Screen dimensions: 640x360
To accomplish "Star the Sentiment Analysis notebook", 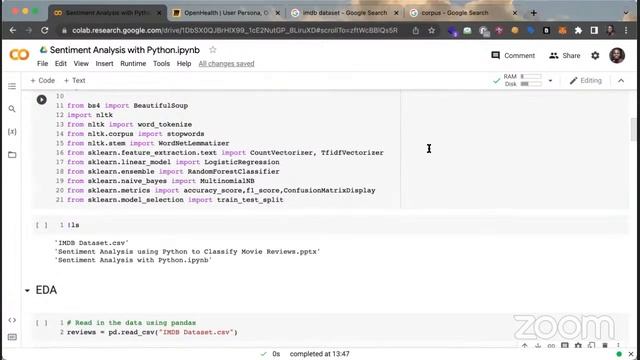I will pyautogui.click(x=213, y=50).
